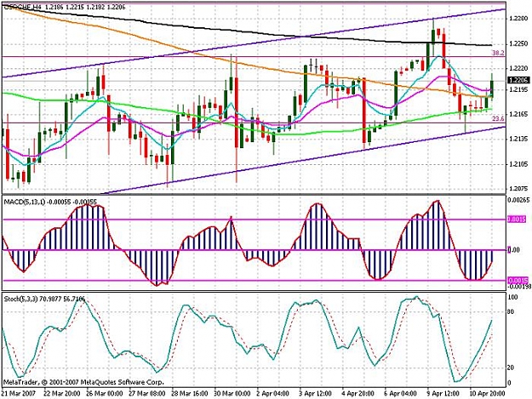Select the 1.2280 price axis label
The height and width of the screenshot is (399, 532).
(x=518, y=18)
